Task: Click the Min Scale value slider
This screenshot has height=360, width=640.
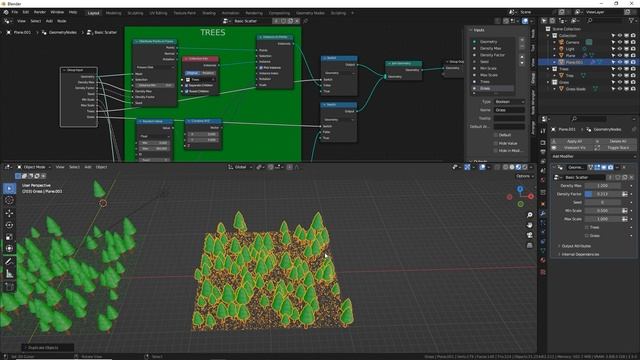Action: tap(602, 211)
